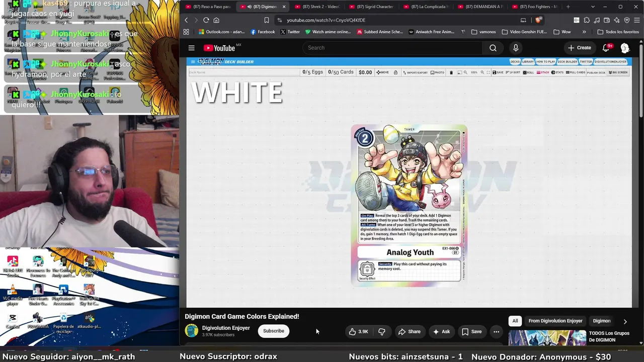Image resolution: width=644 pixels, height=362 pixels.
Task: Start voice search with the microphone
Action: pos(516,48)
